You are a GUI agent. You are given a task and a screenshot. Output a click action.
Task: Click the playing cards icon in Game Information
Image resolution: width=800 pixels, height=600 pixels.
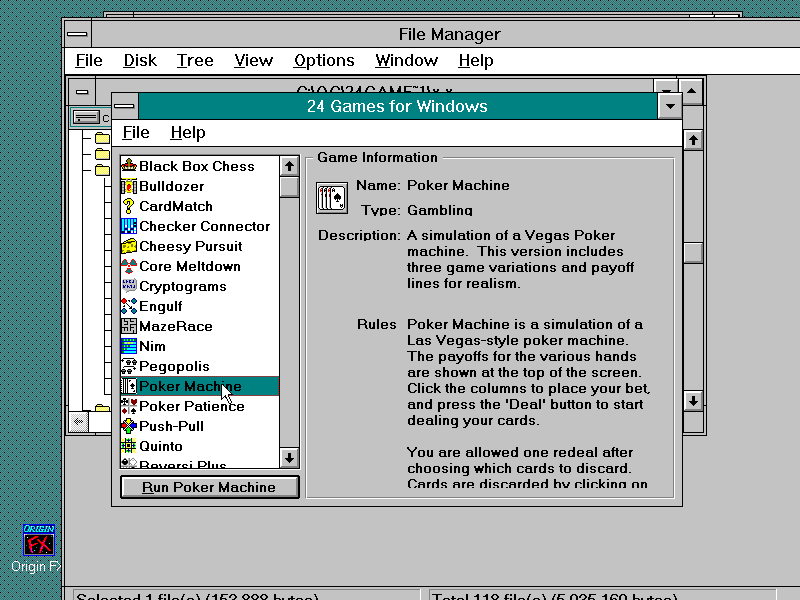point(332,198)
